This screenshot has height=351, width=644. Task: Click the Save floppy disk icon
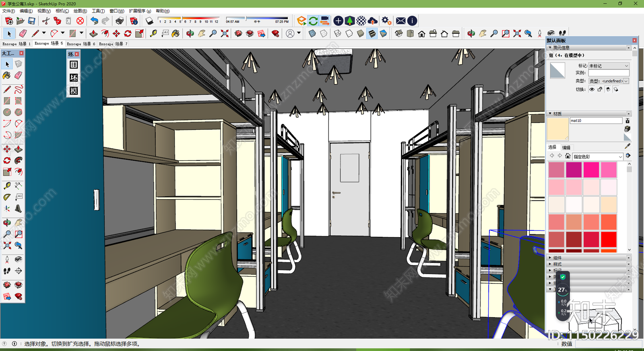(x=31, y=21)
